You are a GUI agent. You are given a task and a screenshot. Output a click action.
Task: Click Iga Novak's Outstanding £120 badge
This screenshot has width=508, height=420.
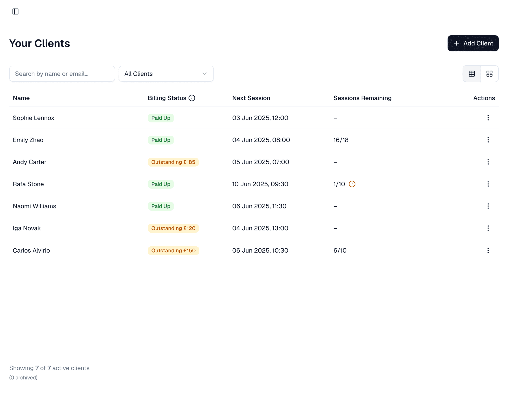(x=173, y=228)
